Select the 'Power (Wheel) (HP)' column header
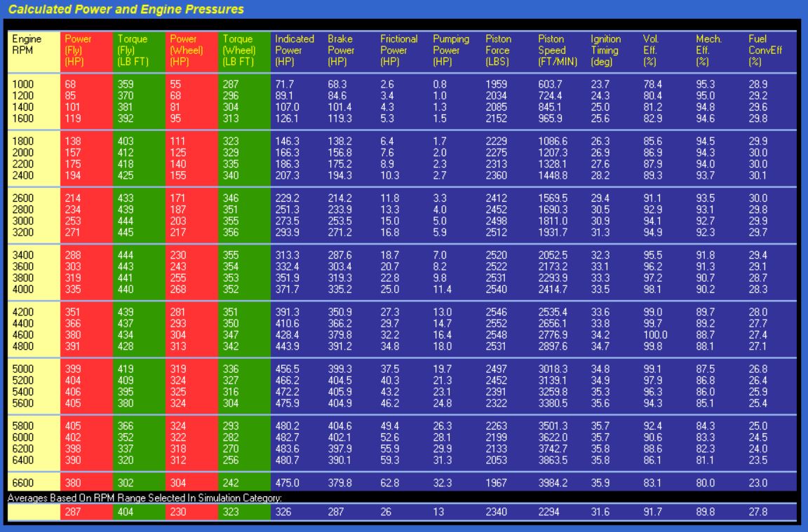 pyautogui.click(x=186, y=50)
